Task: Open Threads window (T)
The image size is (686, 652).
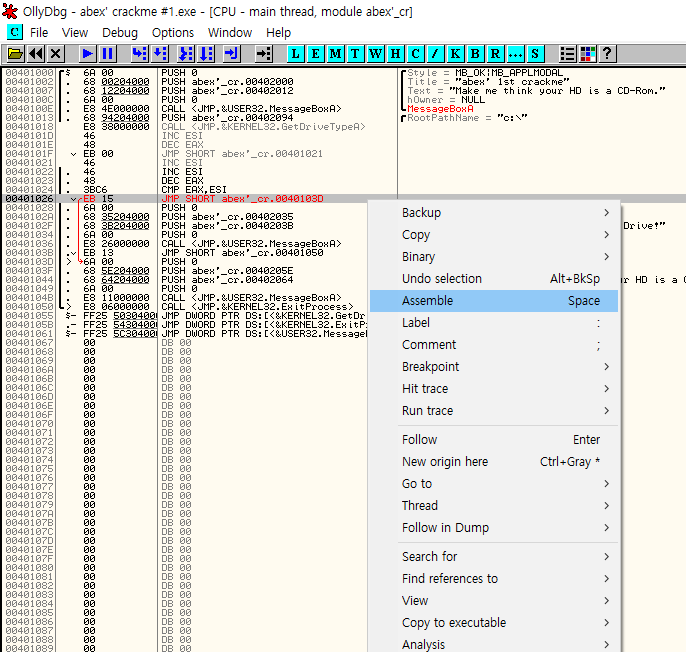Action: (x=355, y=54)
